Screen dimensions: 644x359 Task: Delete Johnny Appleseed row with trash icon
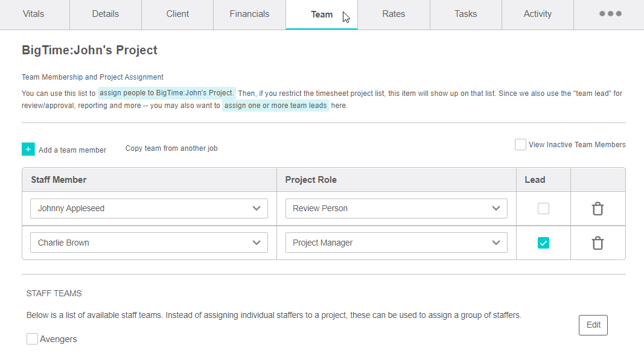[x=598, y=209]
